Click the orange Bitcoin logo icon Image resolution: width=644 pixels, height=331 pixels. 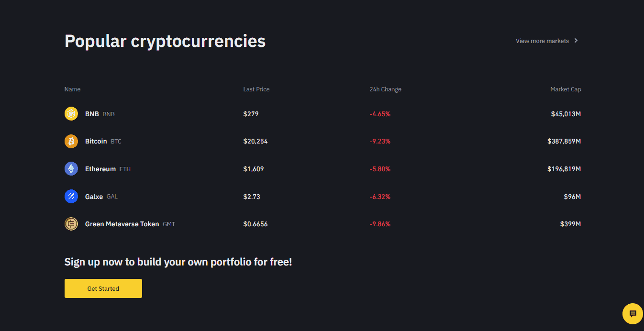click(x=71, y=141)
